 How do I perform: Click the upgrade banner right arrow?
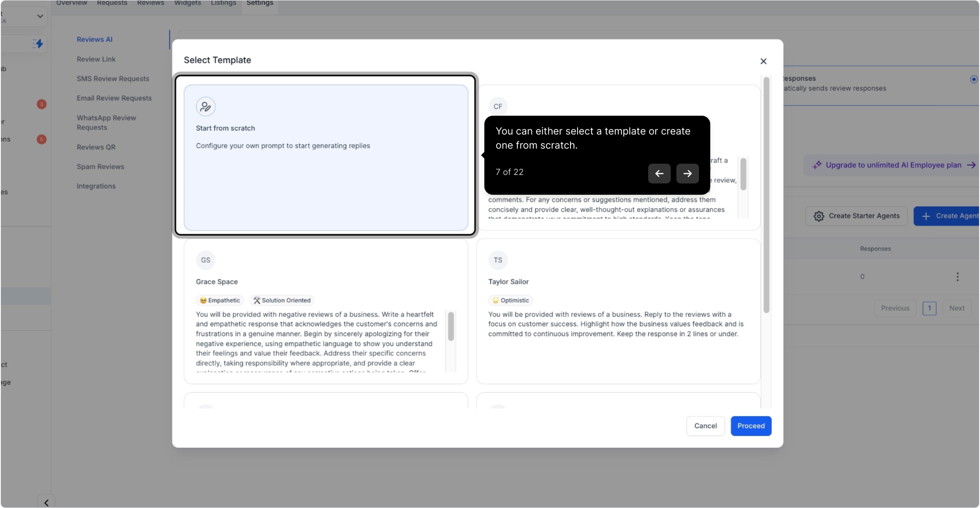pos(971,165)
